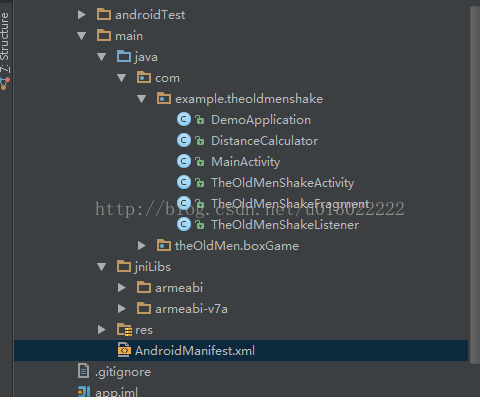
Task: Collapse the main folder arrow
Action: [x=82, y=36]
